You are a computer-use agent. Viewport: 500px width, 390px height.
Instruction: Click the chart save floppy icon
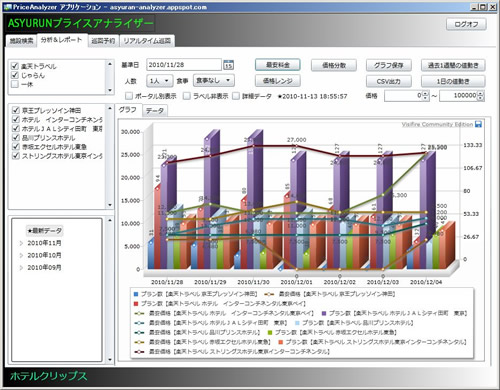(x=478, y=124)
